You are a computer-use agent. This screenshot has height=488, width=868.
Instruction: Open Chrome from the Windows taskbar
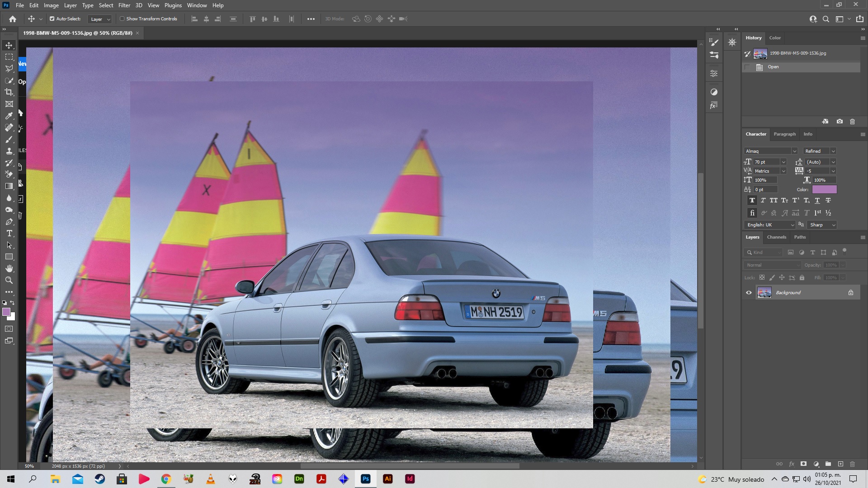166,479
